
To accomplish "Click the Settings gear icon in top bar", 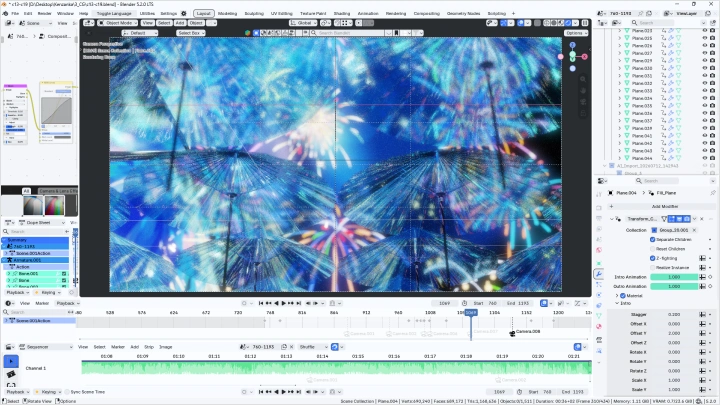I will tap(184, 13).
